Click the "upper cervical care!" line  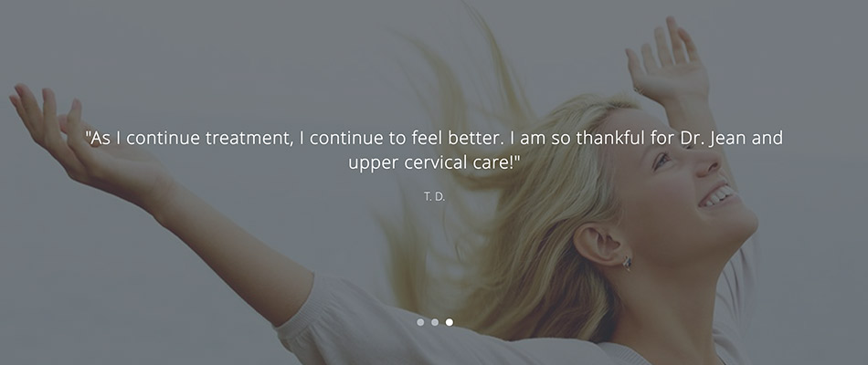[435, 162]
